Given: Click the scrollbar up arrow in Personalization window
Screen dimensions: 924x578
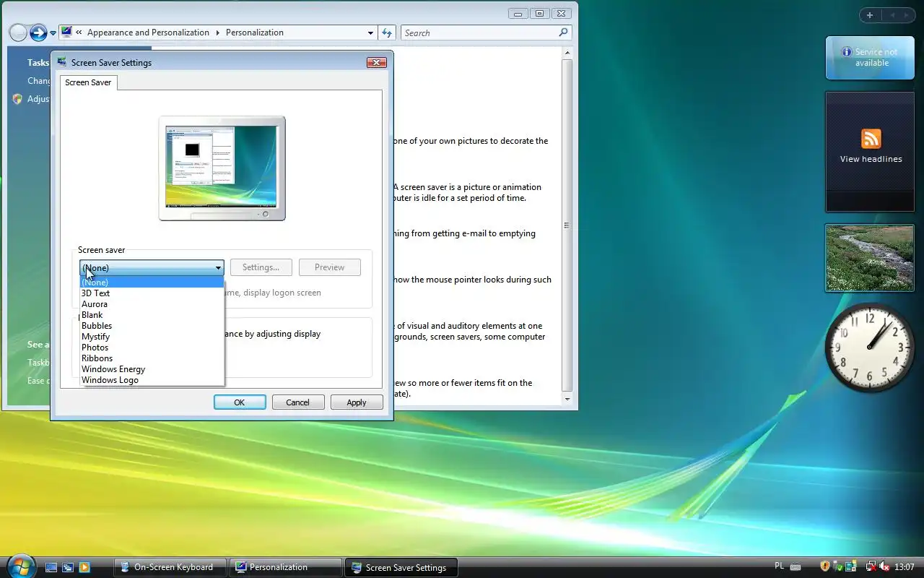Looking at the screenshot, I should tap(567, 53).
